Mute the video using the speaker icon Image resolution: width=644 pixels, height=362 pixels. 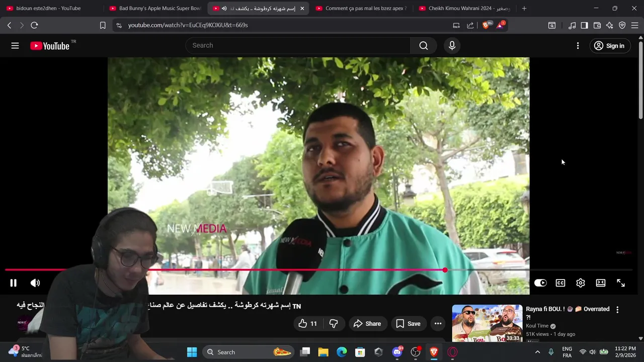point(35,283)
